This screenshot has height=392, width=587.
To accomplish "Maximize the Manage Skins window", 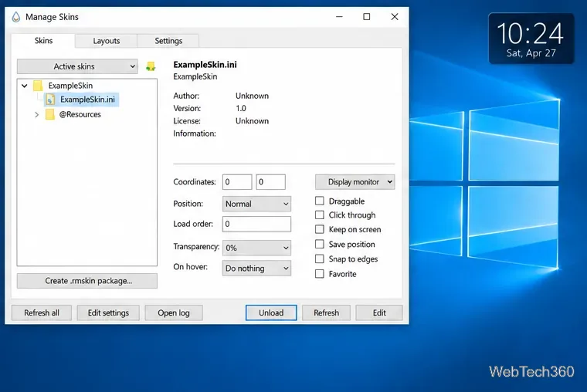I will click(x=367, y=17).
